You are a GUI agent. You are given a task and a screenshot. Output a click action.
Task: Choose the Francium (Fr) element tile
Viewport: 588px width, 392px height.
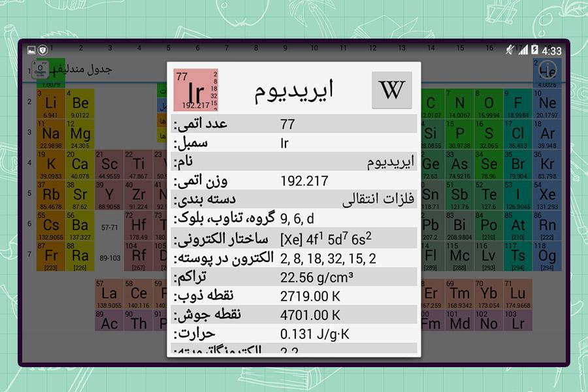click(x=51, y=256)
